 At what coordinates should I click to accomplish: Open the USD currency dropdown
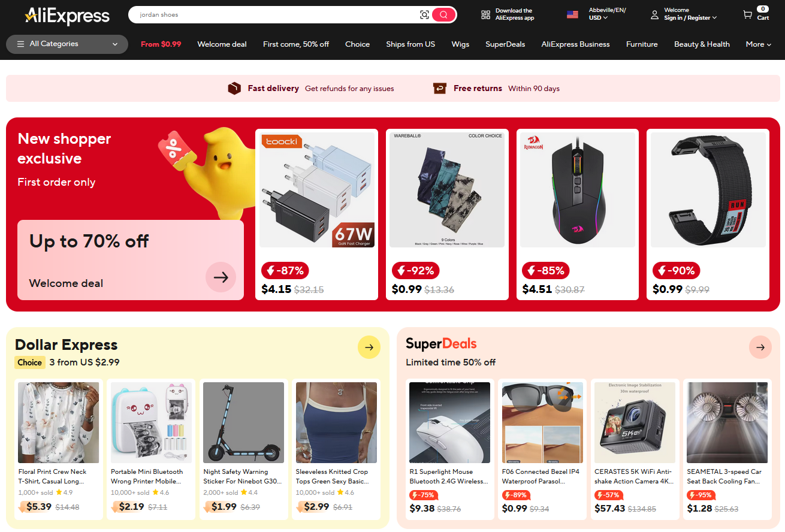(598, 18)
